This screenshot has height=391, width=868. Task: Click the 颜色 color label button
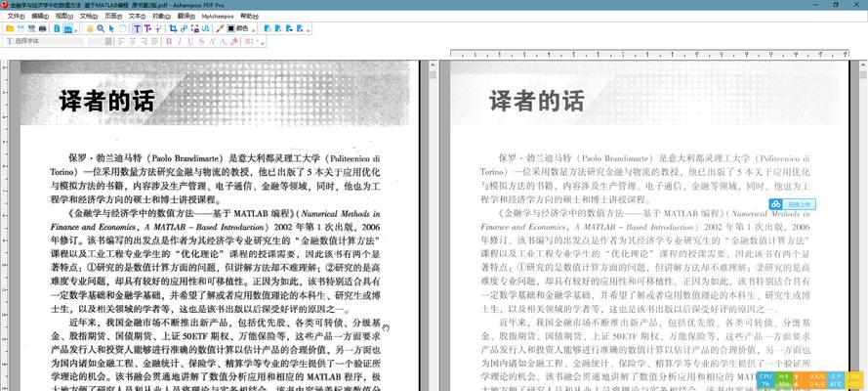click(x=242, y=28)
